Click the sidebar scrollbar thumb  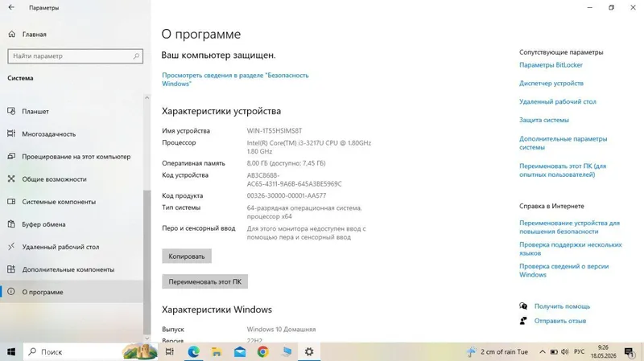(x=147, y=263)
